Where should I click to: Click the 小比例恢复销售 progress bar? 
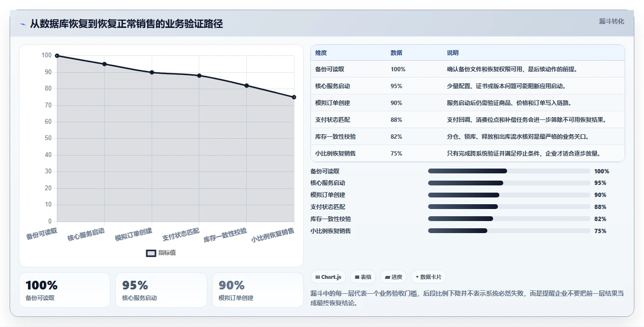(x=509, y=231)
